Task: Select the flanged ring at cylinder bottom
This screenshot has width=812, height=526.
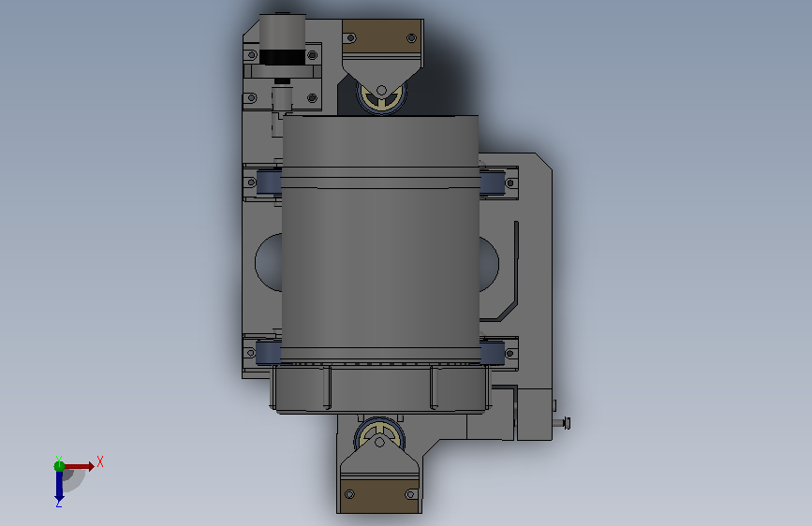Action: pos(380,388)
